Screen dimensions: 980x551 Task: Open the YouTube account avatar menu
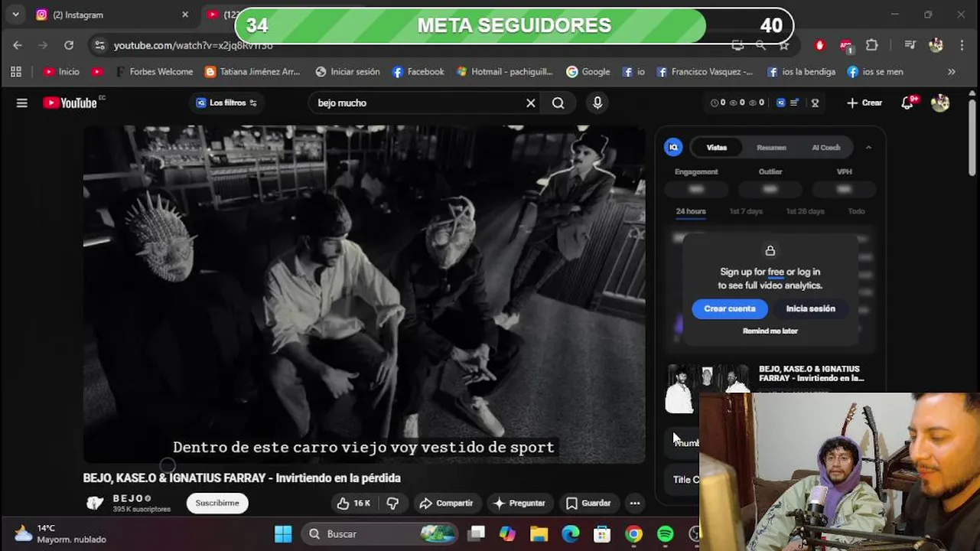pos(940,103)
